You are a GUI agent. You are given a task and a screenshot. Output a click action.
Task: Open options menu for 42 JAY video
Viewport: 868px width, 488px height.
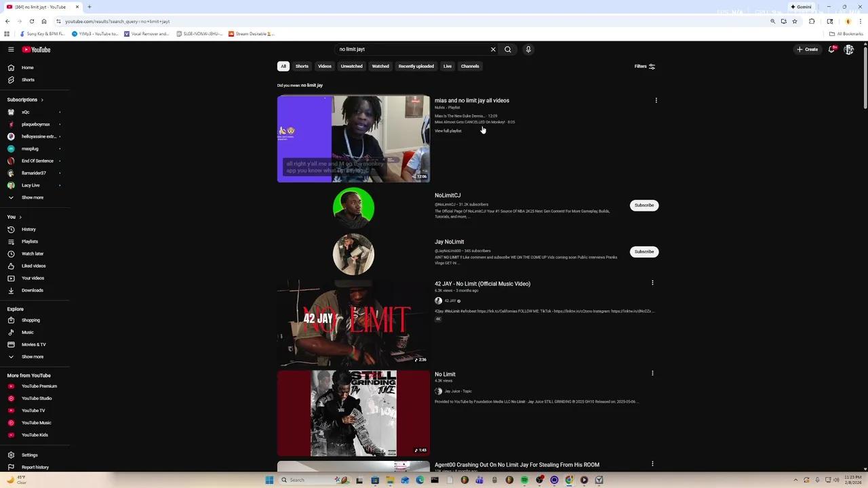pyautogui.click(x=652, y=283)
